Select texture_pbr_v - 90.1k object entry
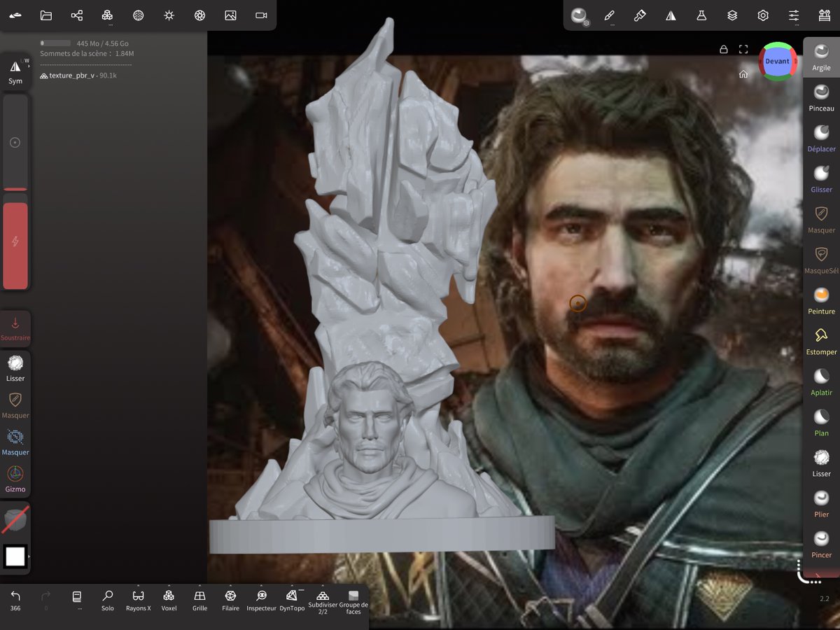 78,75
